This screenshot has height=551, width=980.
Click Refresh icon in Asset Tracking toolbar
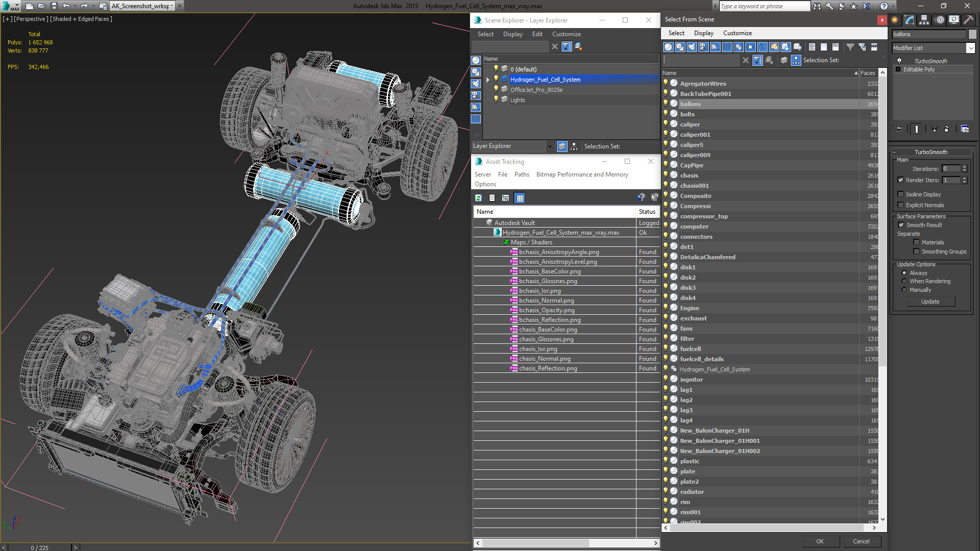coord(478,198)
